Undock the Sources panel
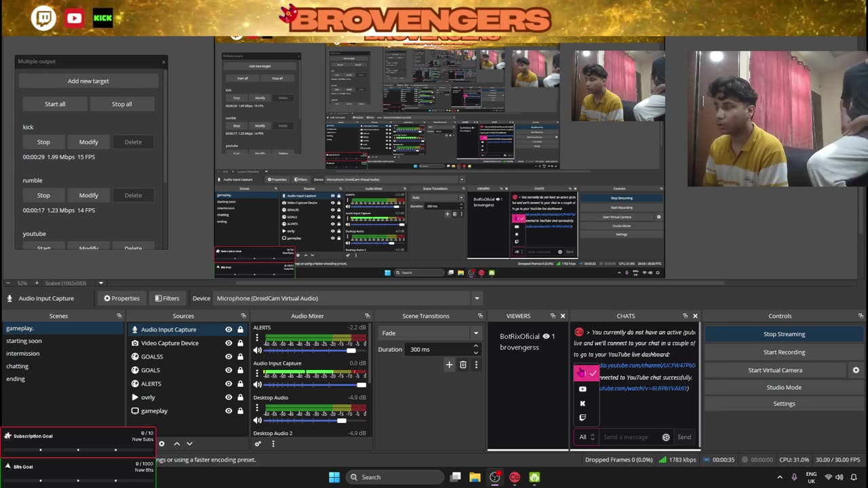This screenshot has height=488, width=868. 243,316
